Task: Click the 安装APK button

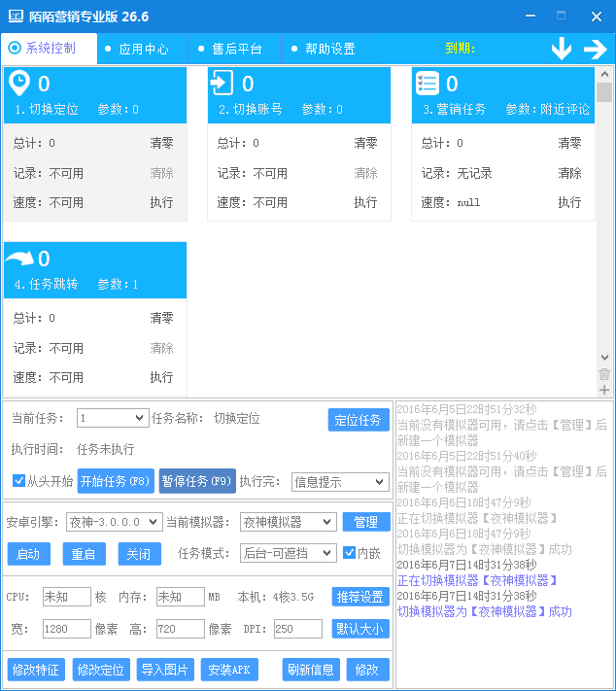Action: coord(230,670)
